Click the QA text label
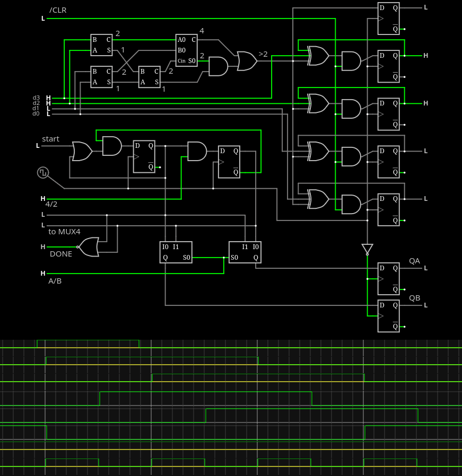This screenshot has height=476, width=462. [414, 261]
